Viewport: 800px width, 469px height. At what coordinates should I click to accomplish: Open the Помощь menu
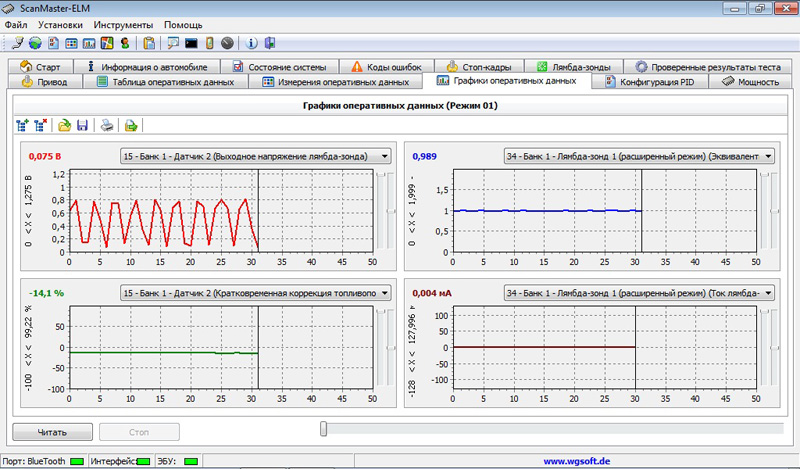coord(183,25)
